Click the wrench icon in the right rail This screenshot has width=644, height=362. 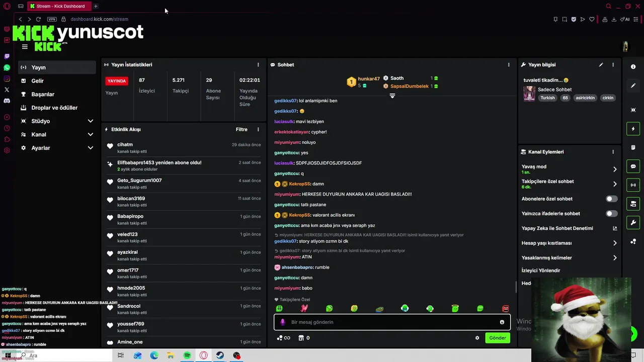pyautogui.click(x=633, y=222)
